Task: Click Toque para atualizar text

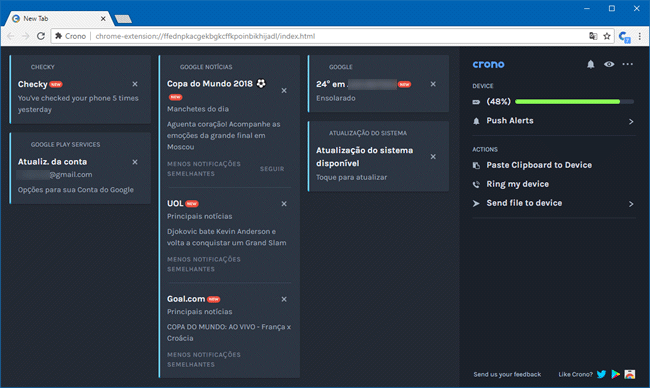Action: (x=352, y=177)
